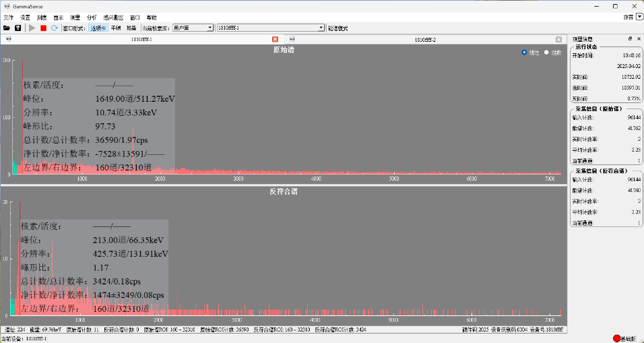The width and height of the screenshot is (644, 343).
Task: Float the 测量信息 panel with undock icon
Action: point(630,39)
